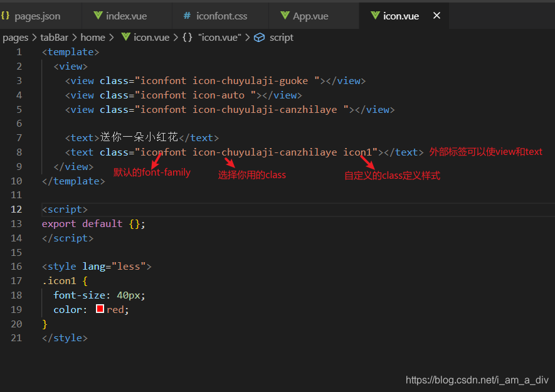Click the '</template>' tag on line 10
This screenshot has height=392, width=555.
click(x=73, y=181)
